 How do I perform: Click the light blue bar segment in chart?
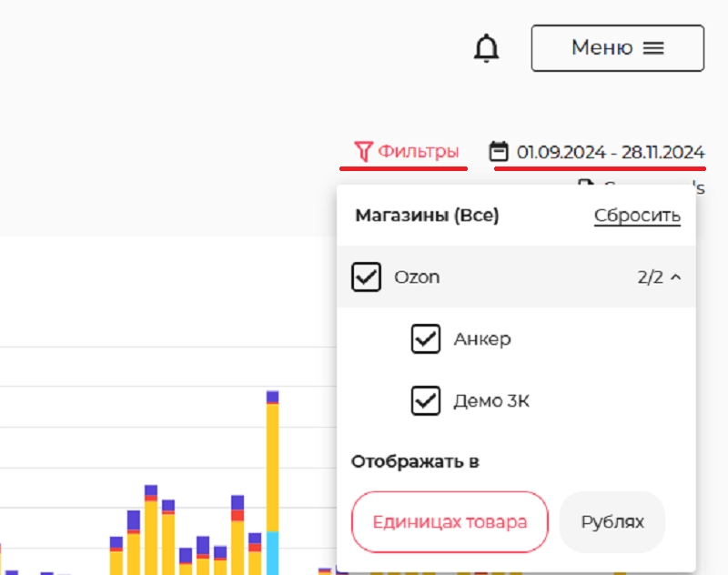272,552
